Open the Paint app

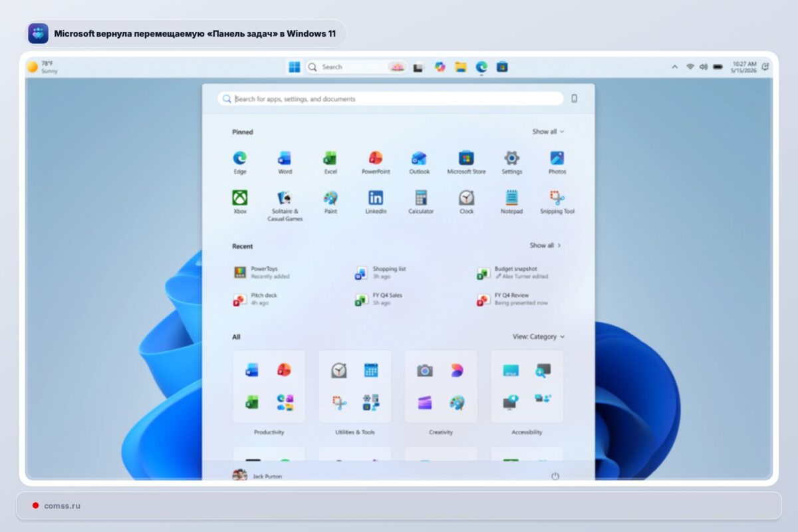coord(331,202)
